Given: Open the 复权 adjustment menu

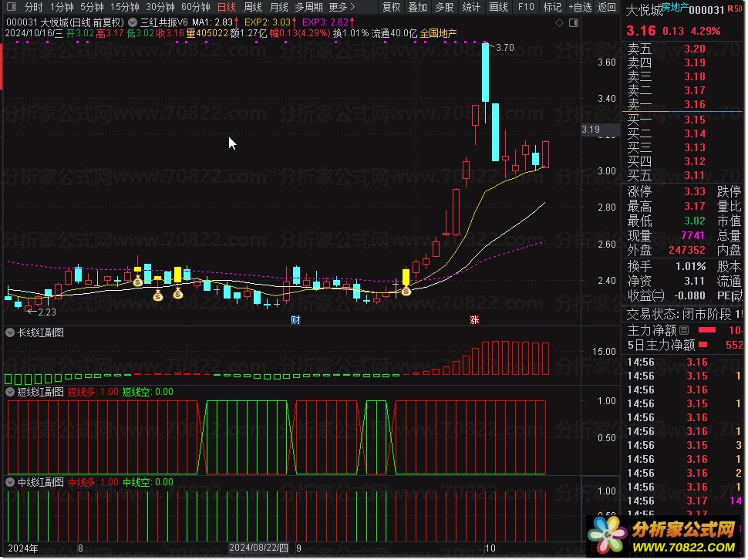Looking at the screenshot, I should (391, 7).
